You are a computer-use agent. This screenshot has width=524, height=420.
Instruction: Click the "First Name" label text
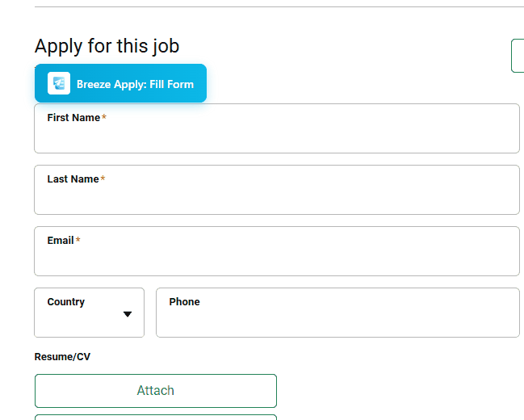[73, 118]
